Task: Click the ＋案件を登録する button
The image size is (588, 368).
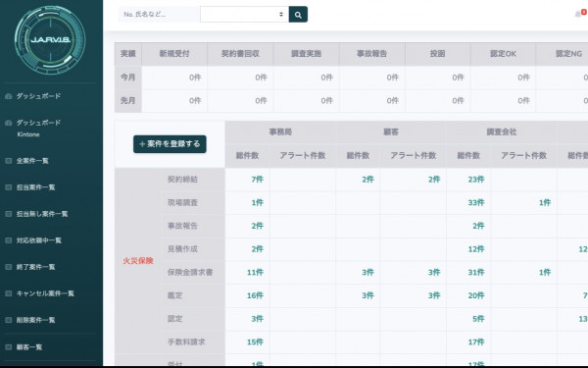Action: [170, 144]
